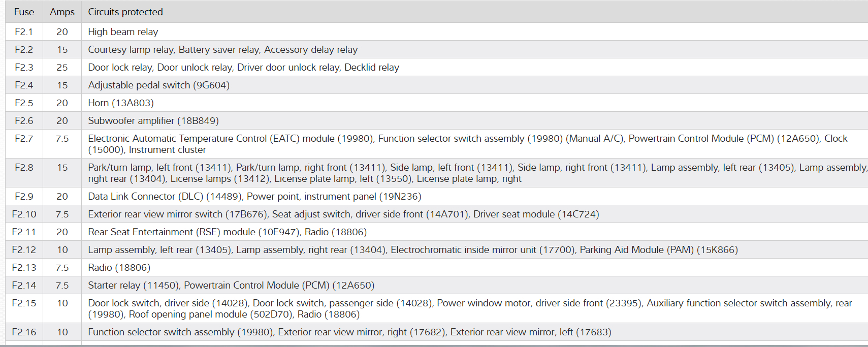Select the F2.3 fuse cell
Screen dimensions: 868x347
[24, 67]
